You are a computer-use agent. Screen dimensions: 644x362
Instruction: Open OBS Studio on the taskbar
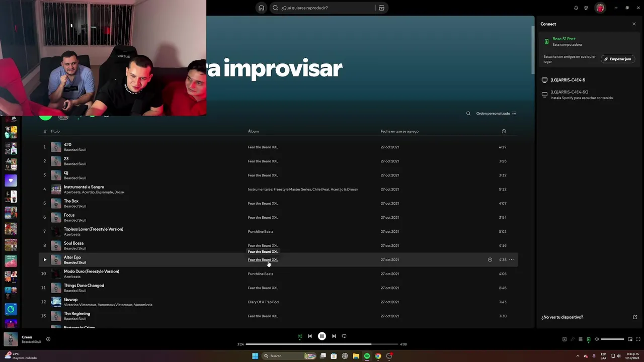389,356
